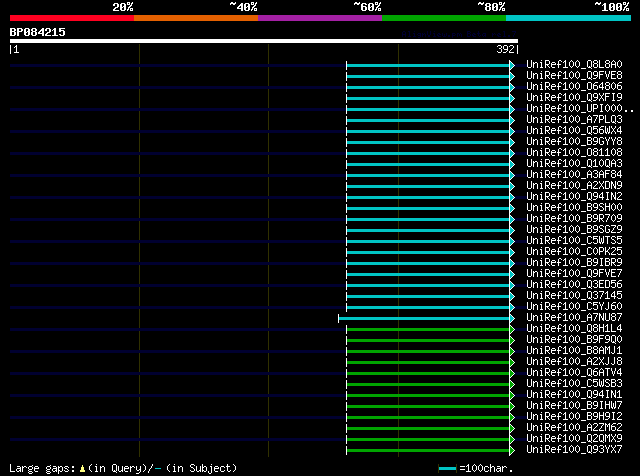This screenshot has width=640, height=476.
Task: Open hit UniRef100_O64806
Action: (574, 87)
